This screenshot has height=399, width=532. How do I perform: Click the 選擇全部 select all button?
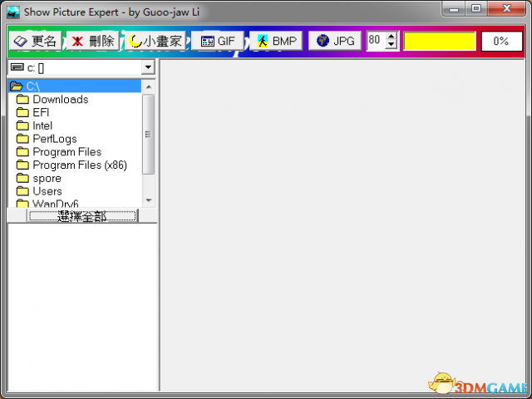click(x=82, y=216)
